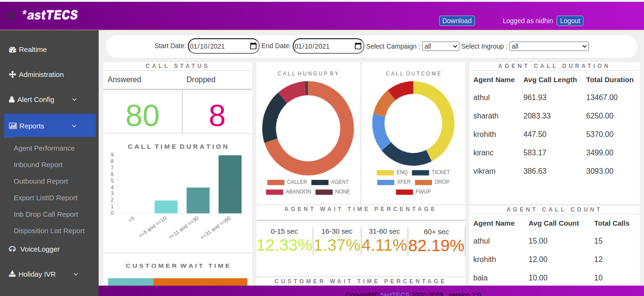Click the Alert Config user icon
The image size is (644, 296).
pos(12,100)
